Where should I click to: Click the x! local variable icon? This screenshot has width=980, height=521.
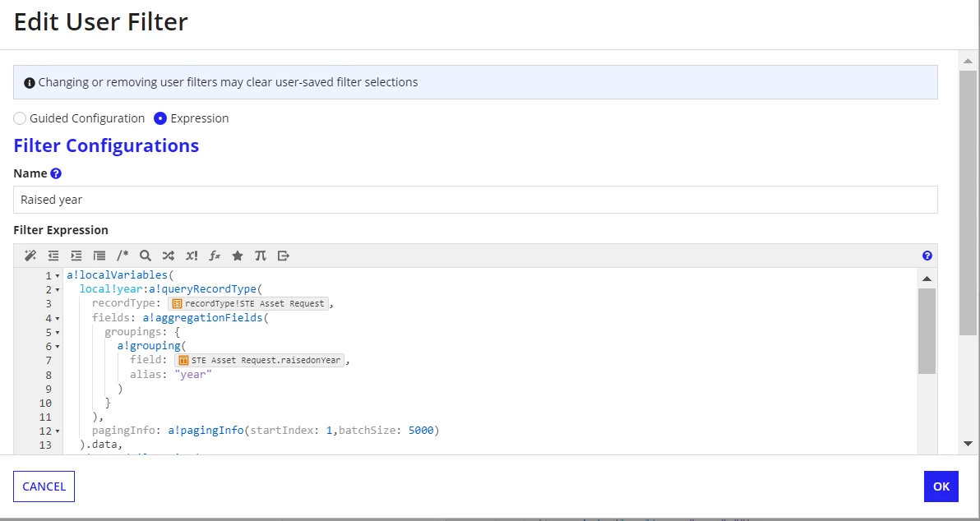coord(192,256)
